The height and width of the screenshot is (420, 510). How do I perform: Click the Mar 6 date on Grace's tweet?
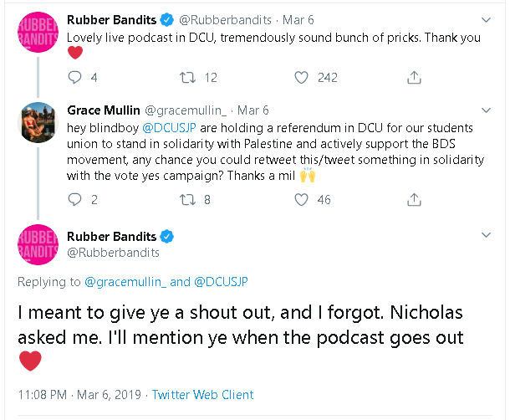click(253, 110)
